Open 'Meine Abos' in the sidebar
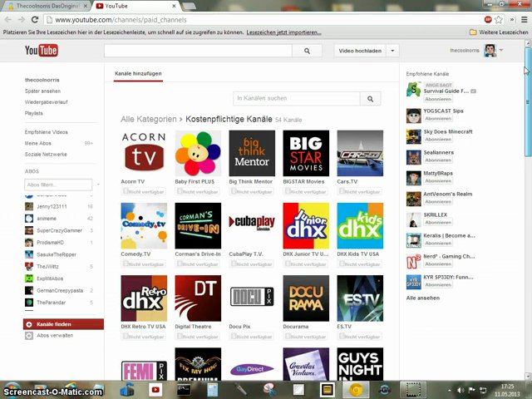 (38, 143)
